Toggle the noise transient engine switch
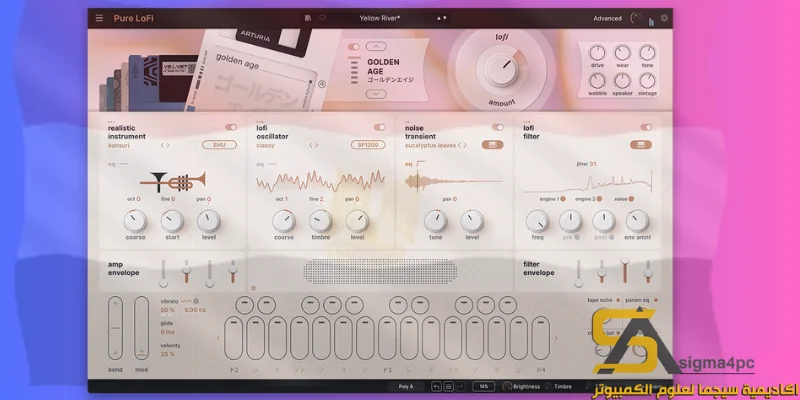The image size is (800, 400). pos(497,127)
